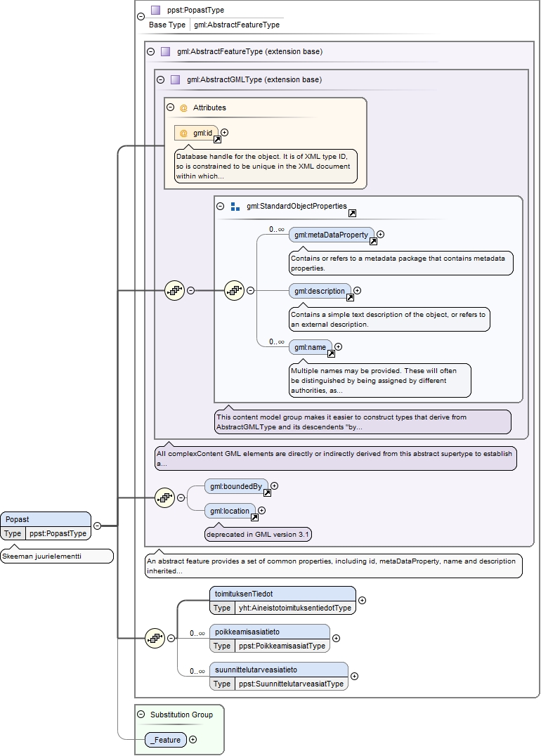
Task: Expand suunnittelutarveasiatieto element
Action: click(x=354, y=676)
